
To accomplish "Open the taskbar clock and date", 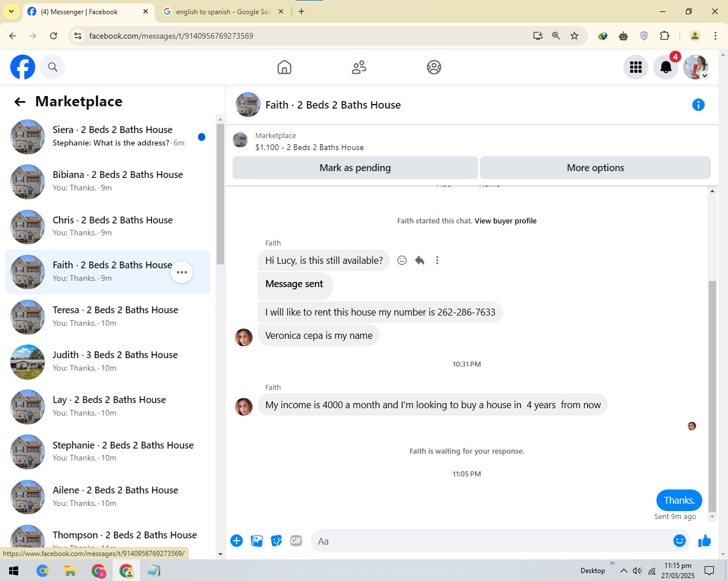I will click(678, 571).
